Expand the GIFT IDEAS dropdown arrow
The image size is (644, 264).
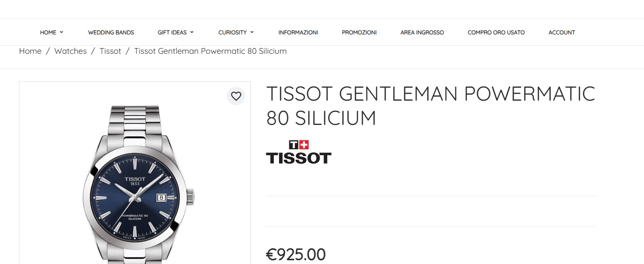(192, 32)
